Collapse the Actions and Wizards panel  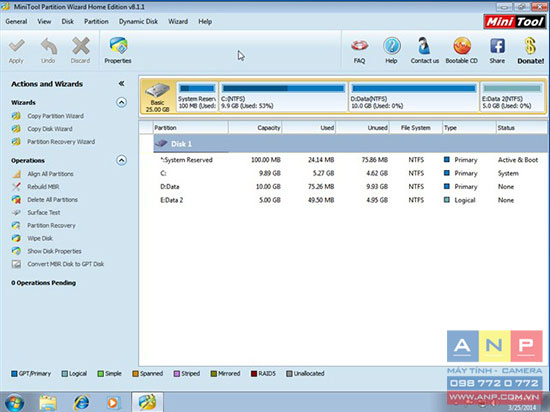121,83
